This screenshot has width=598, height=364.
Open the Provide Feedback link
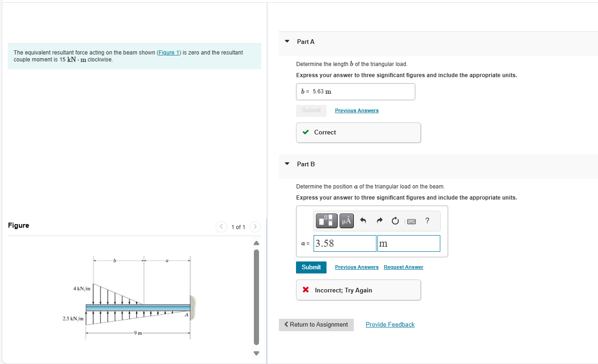pyautogui.click(x=390, y=324)
